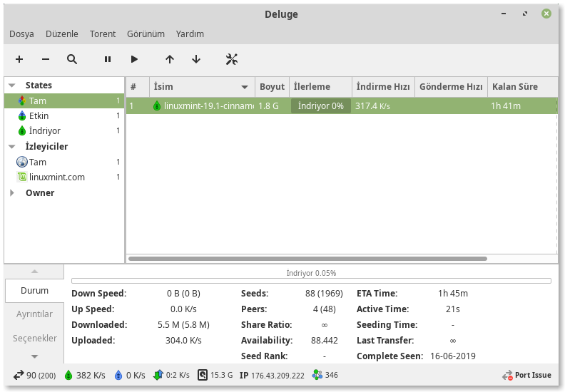Sort by İndirme Hızı column
Viewport: 565px width, 392px height.
[x=383, y=87]
